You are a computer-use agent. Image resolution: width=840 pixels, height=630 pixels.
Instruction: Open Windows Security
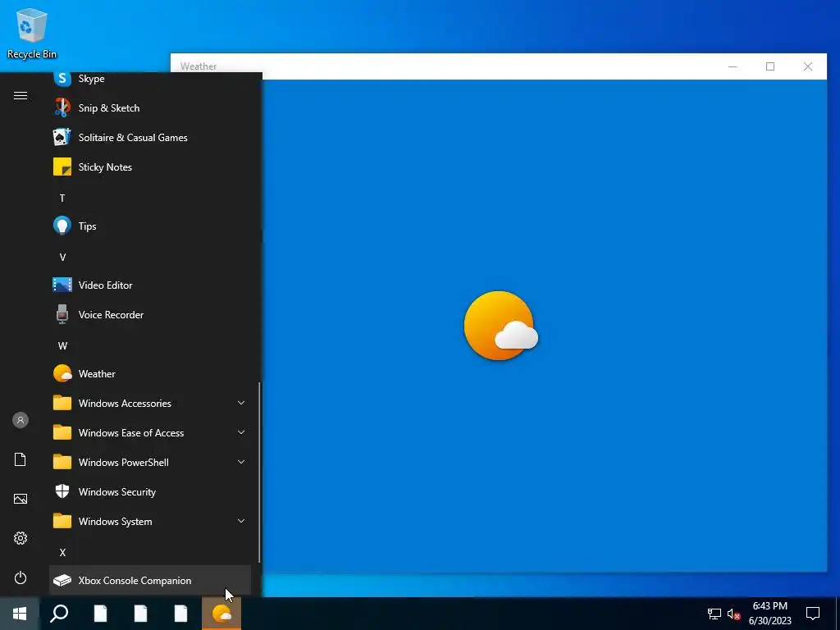(x=150, y=492)
